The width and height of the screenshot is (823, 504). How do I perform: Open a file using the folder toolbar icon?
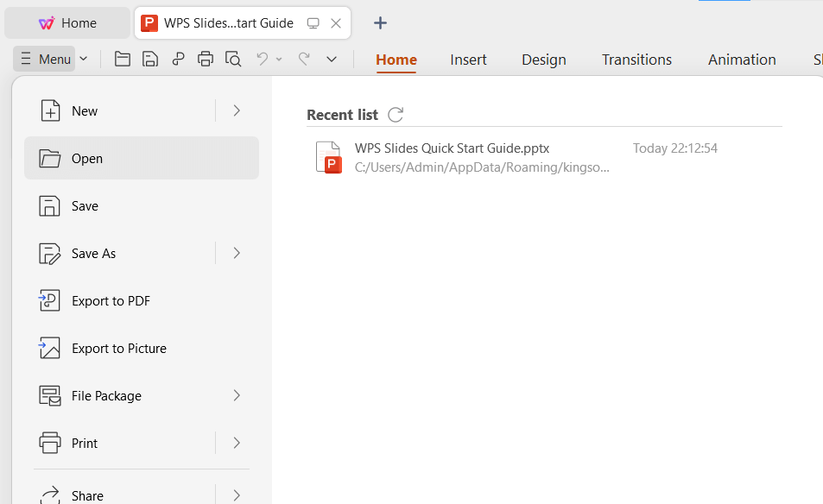tap(122, 59)
